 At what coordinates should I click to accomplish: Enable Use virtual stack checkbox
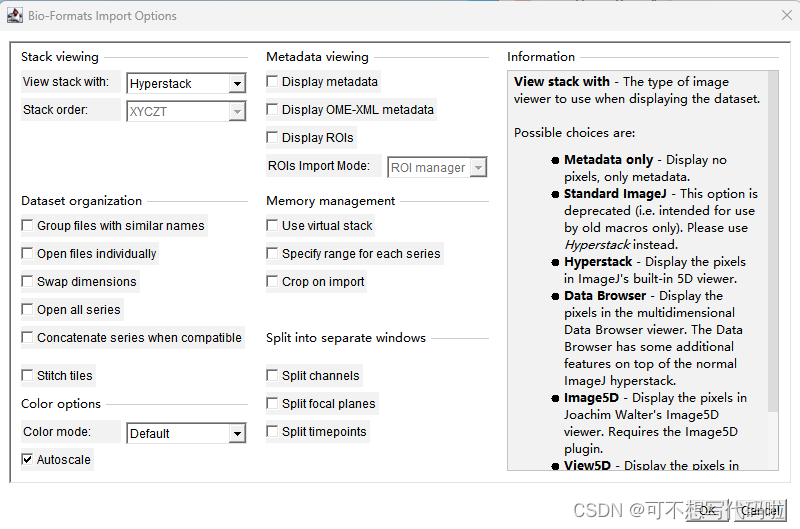[x=272, y=225]
